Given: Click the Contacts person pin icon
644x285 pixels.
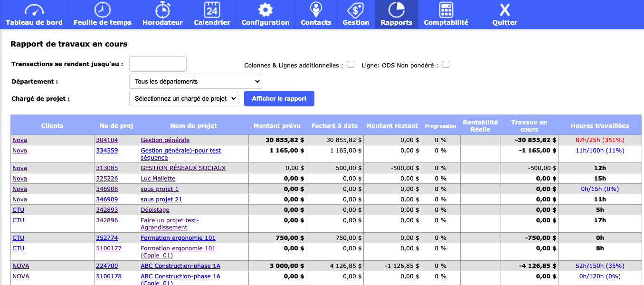Looking at the screenshot, I should [316, 9].
